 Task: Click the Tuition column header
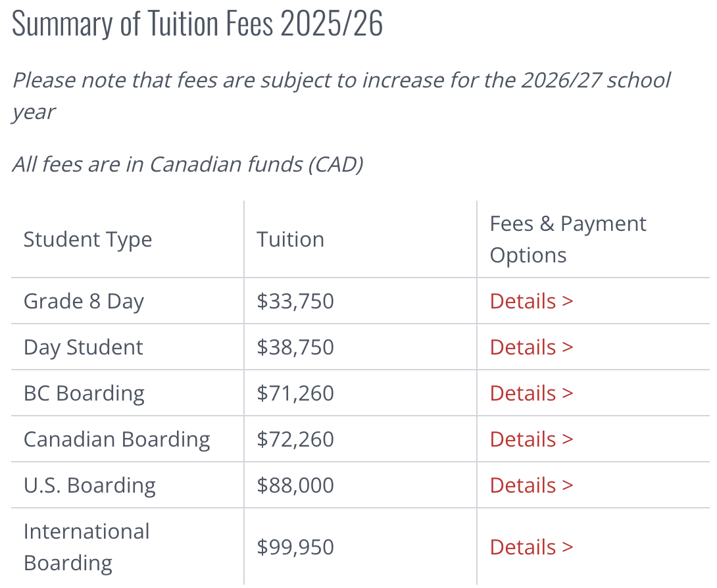tap(290, 239)
